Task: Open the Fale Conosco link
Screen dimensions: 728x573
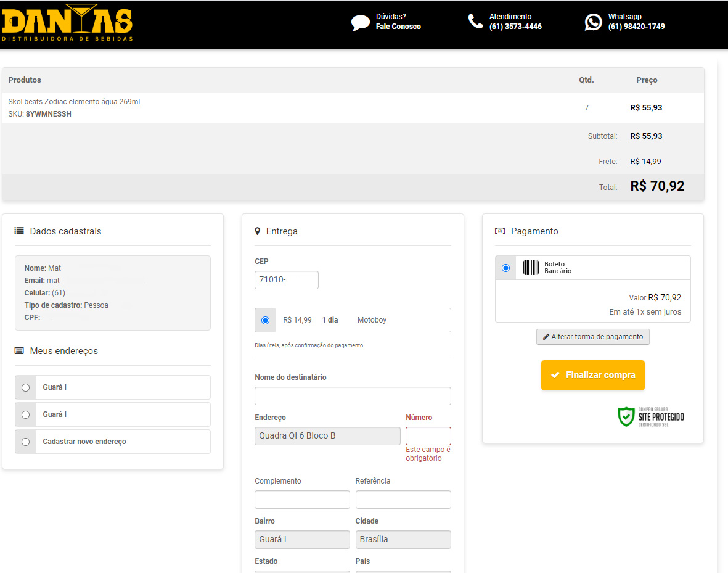Action: (398, 27)
